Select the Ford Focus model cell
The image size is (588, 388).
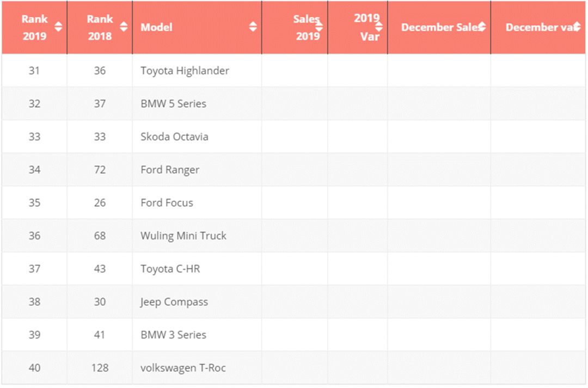coord(167,202)
